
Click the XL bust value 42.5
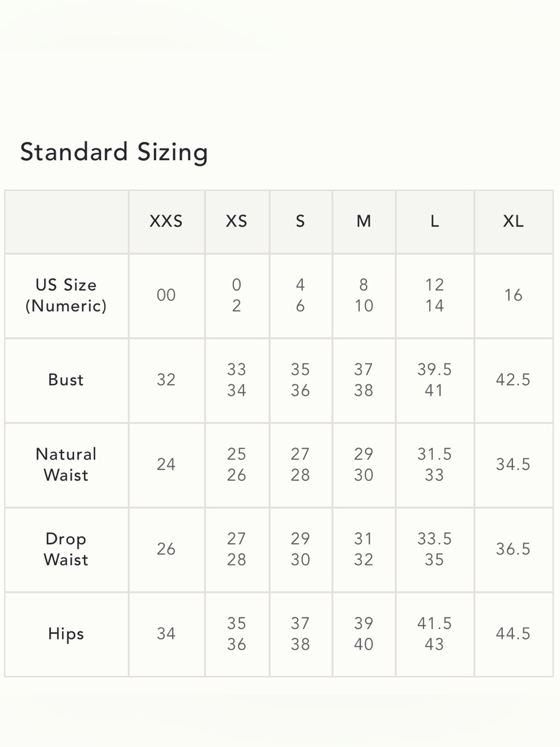[513, 380]
